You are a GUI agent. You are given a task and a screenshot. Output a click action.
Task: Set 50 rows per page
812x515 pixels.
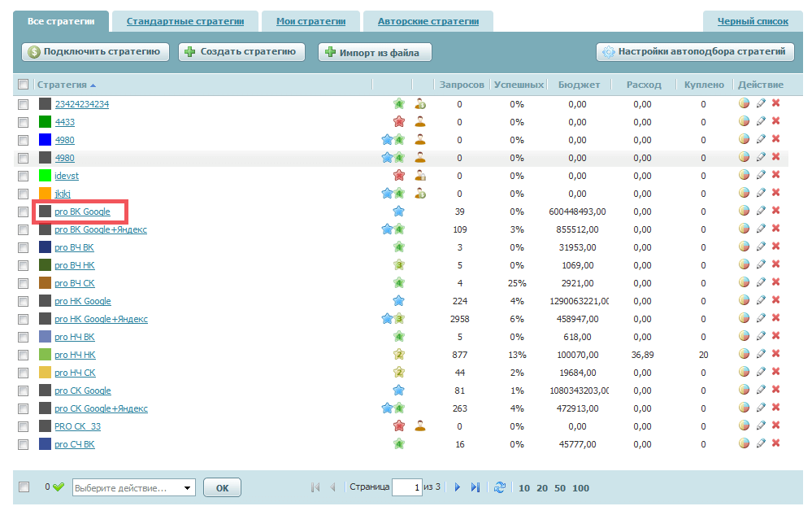560,488
